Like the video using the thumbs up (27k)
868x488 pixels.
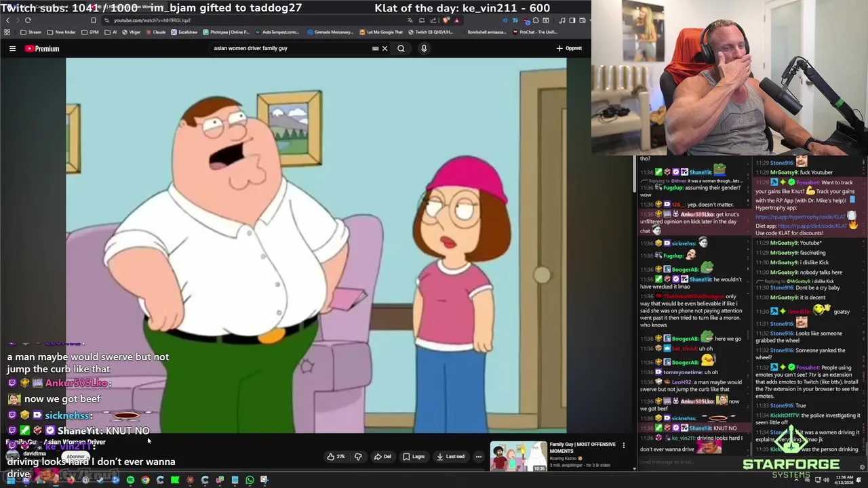pyautogui.click(x=336, y=457)
